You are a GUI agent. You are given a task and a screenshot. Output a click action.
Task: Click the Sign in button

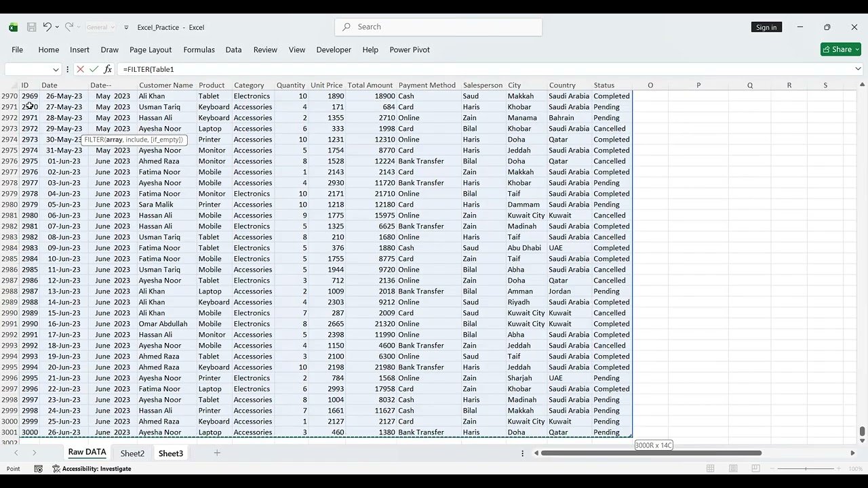(766, 27)
